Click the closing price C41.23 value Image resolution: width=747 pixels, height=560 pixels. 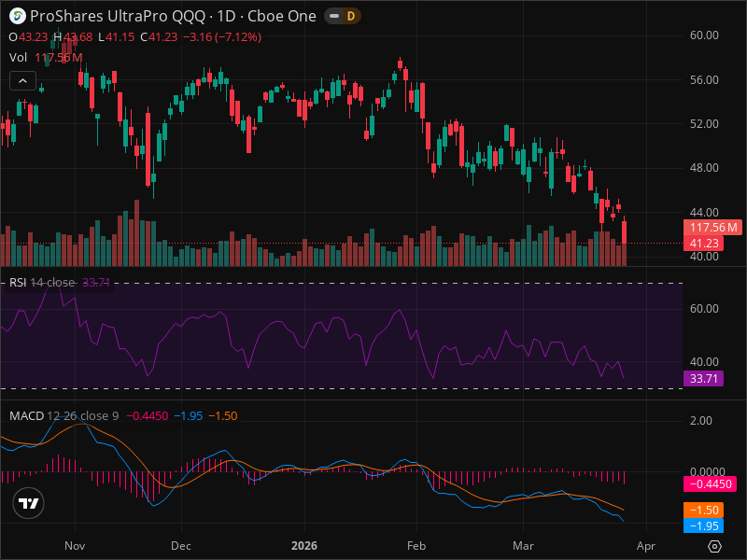159,37
